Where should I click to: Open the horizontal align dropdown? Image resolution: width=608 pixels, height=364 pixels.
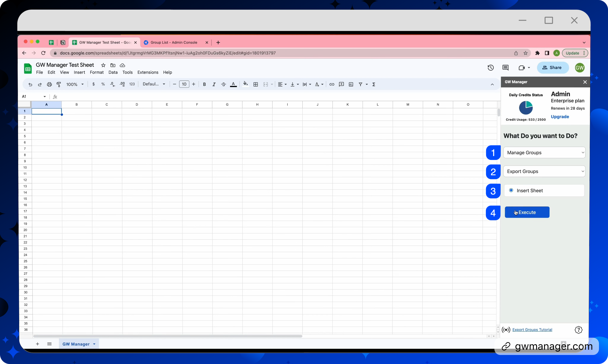click(x=282, y=84)
